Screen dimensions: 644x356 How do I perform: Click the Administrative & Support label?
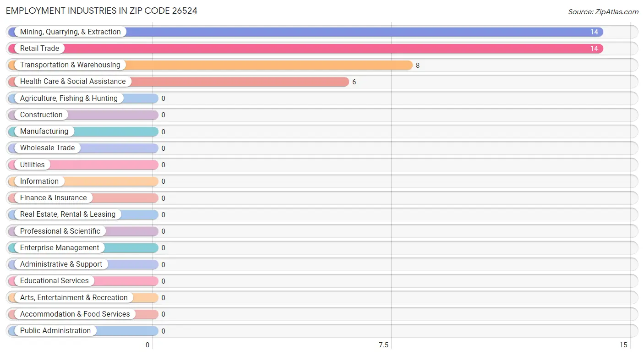click(x=61, y=264)
